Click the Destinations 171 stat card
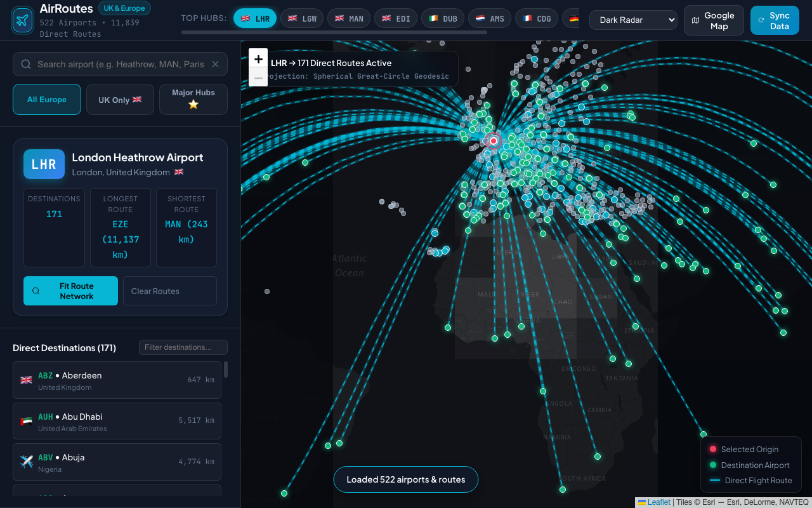Screen dimensions: 812x508 54,227
